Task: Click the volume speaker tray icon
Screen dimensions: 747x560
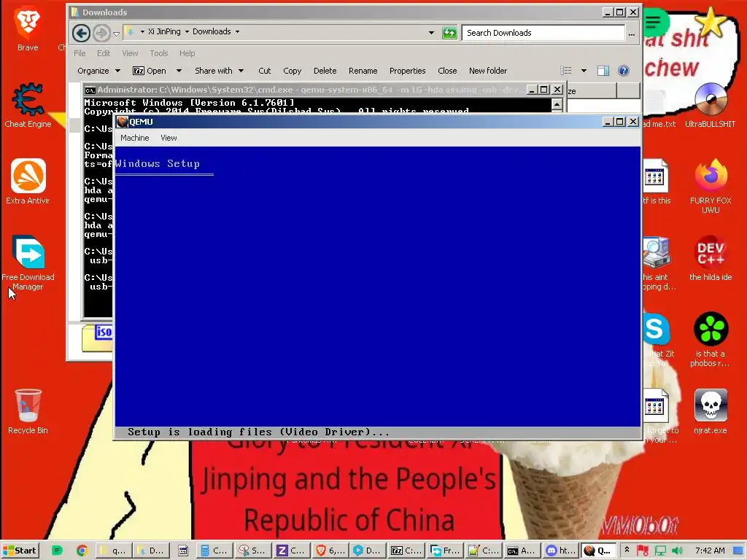Action: (677, 551)
